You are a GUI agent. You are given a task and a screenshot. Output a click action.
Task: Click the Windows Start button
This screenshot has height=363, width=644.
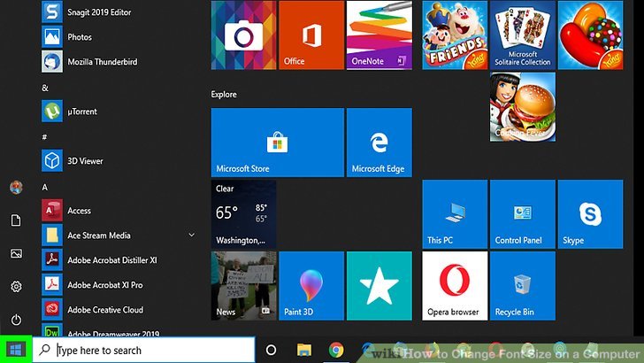(16, 350)
